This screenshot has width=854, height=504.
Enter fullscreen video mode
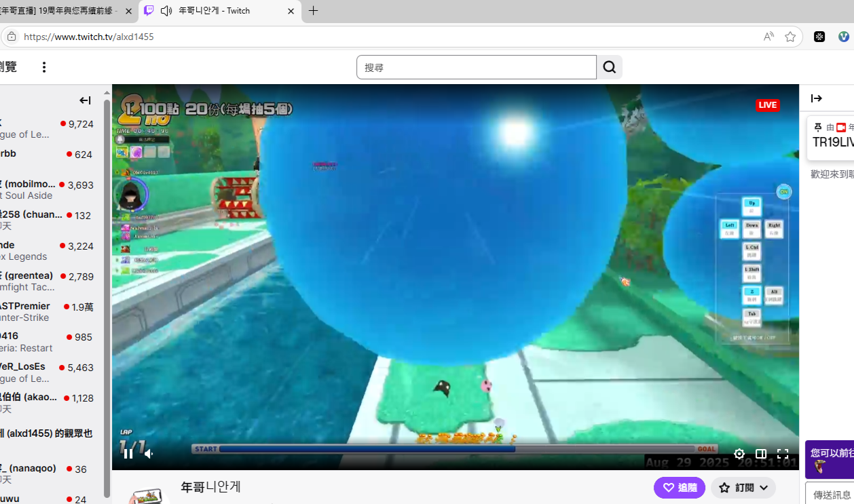(x=783, y=454)
